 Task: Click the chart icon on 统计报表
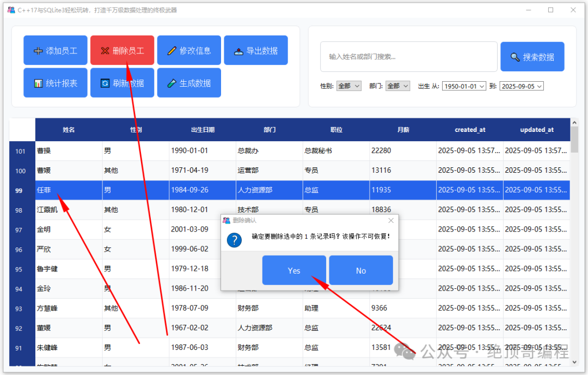coord(38,83)
